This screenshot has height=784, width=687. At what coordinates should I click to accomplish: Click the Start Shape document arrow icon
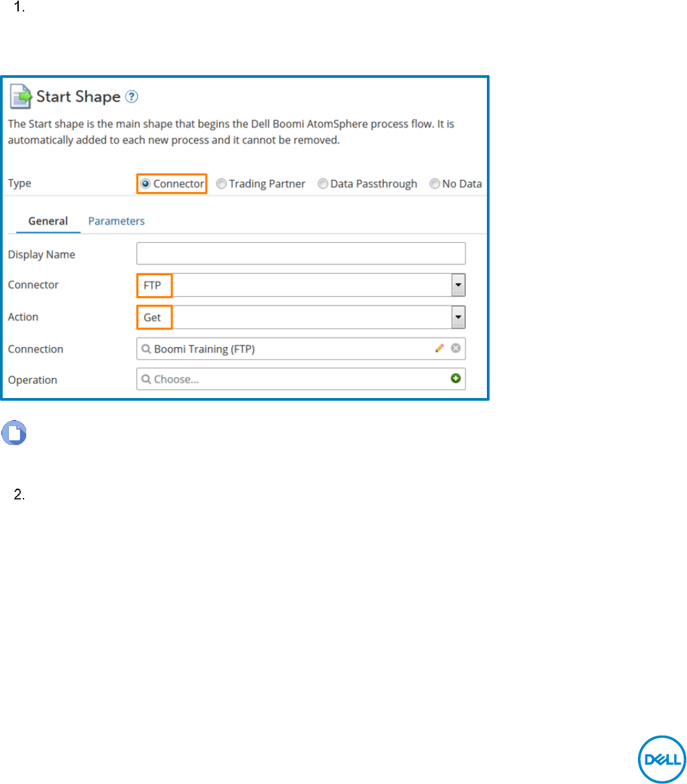pyautogui.click(x=21, y=96)
